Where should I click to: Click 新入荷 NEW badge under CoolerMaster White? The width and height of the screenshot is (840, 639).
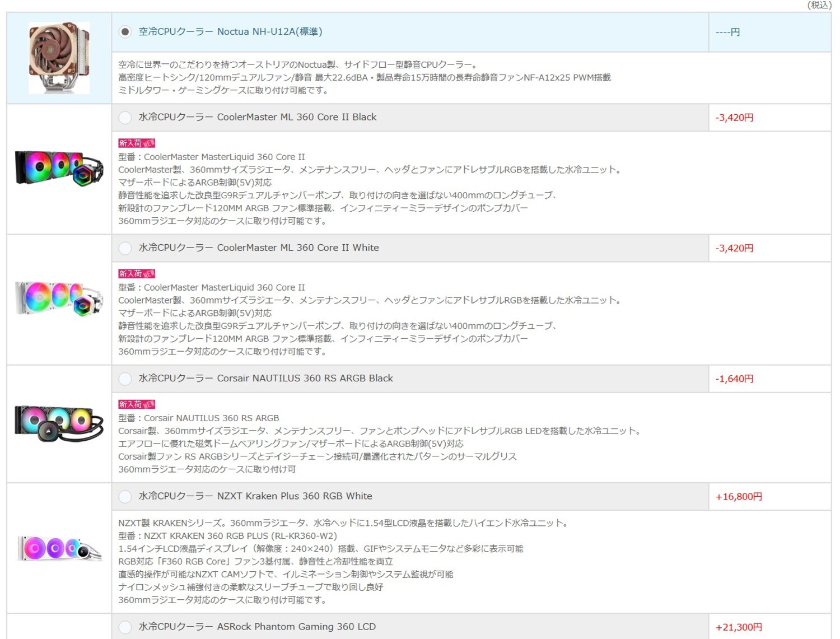click(137, 274)
